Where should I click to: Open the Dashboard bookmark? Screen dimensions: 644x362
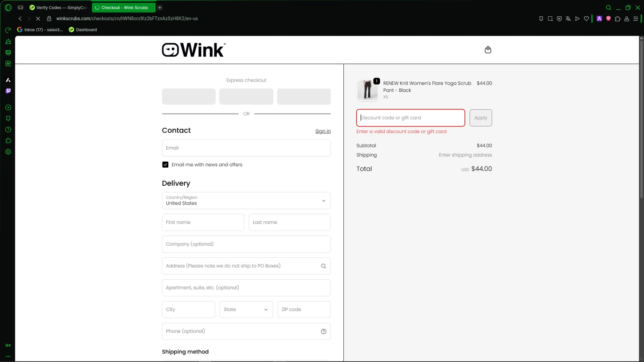point(83,30)
